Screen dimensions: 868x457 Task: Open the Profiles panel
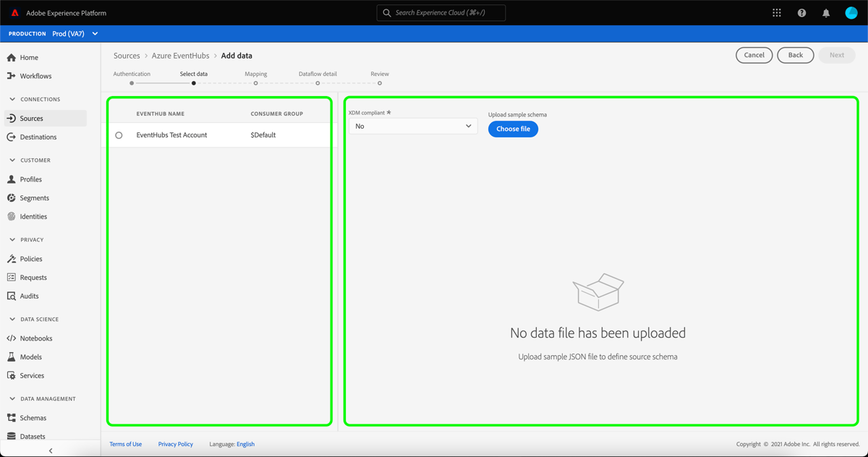point(33,179)
